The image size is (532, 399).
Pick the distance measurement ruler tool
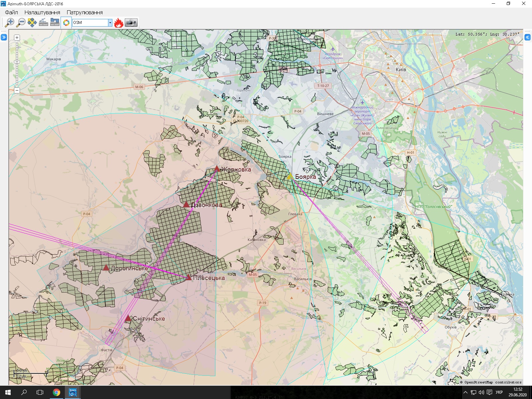coord(55,23)
